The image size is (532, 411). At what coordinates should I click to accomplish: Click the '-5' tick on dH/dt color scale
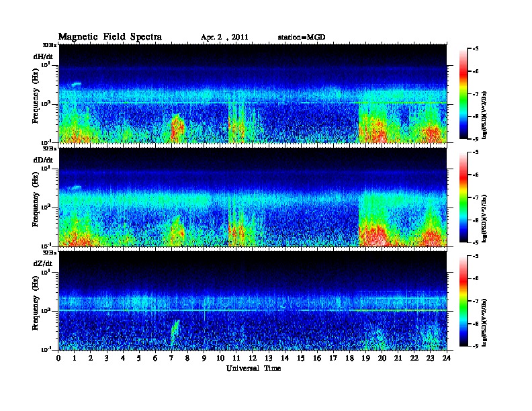coord(476,48)
